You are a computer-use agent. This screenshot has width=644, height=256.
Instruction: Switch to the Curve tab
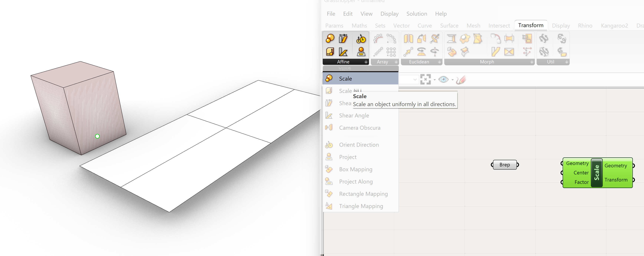coord(424,25)
